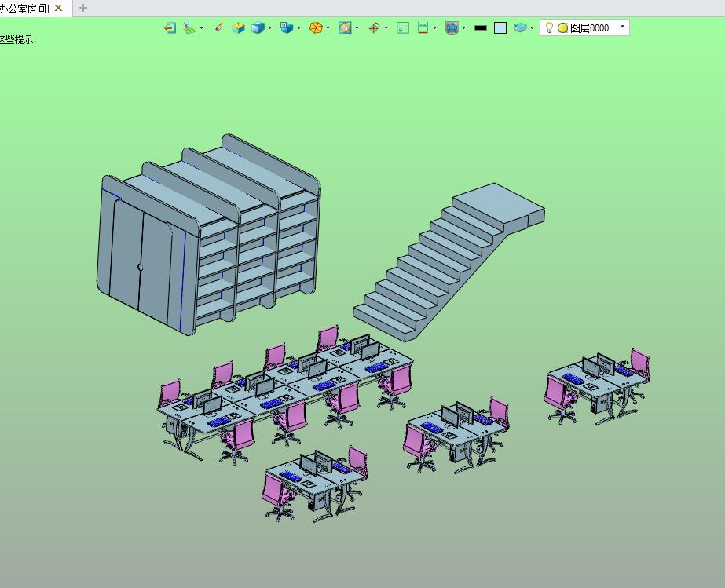Select the pink eraser-shaped tool icon
The height and width of the screenshot is (588, 725).
coord(219,27)
